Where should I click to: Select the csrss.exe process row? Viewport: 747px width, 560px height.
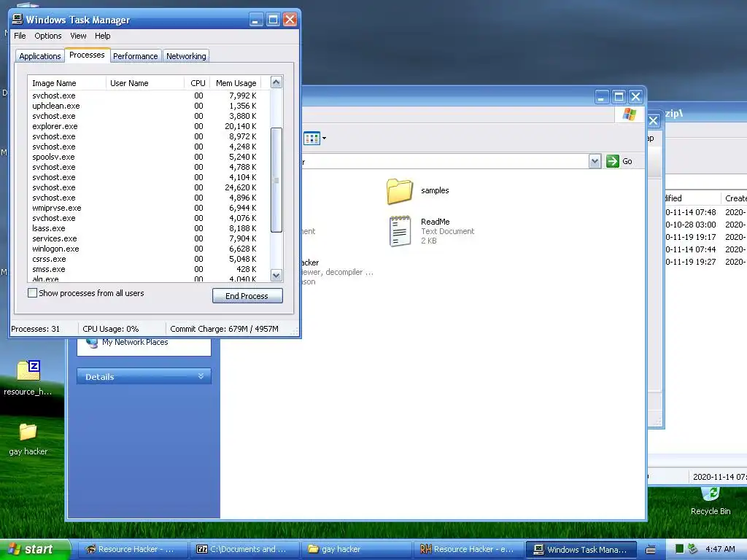(x=149, y=259)
